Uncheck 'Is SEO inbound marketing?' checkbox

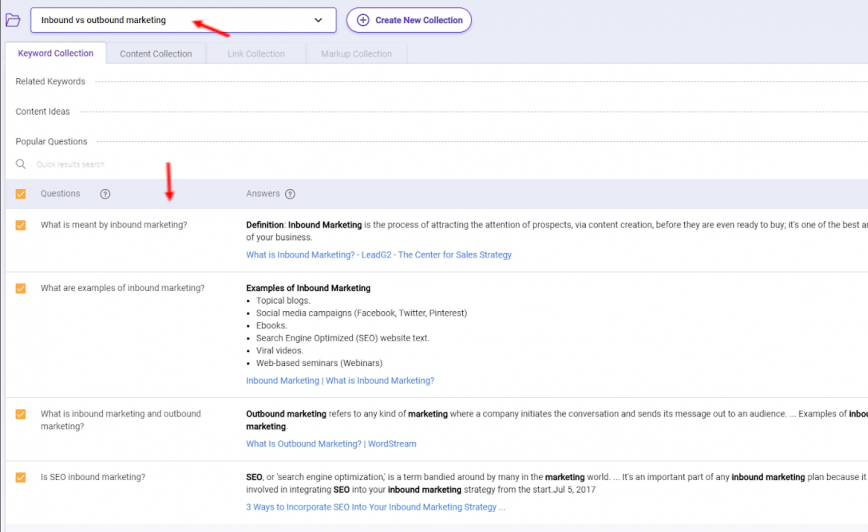pos(20,477)
